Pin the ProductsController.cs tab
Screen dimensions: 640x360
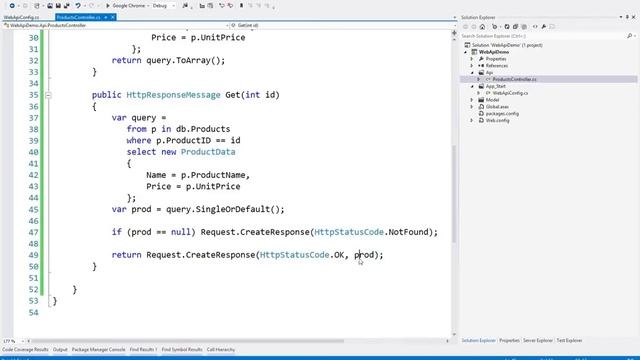tap(106, 17)
